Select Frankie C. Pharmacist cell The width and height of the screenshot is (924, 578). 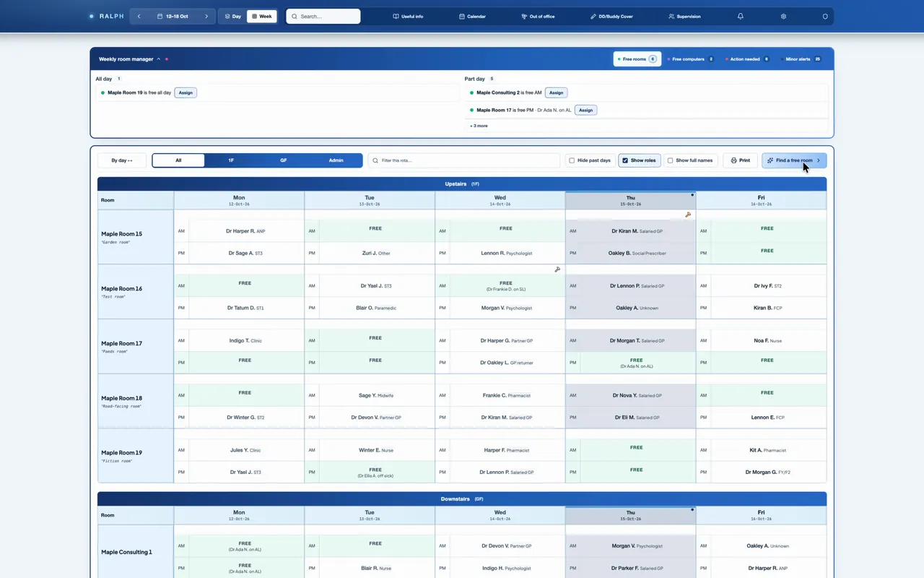click(506, 395)
